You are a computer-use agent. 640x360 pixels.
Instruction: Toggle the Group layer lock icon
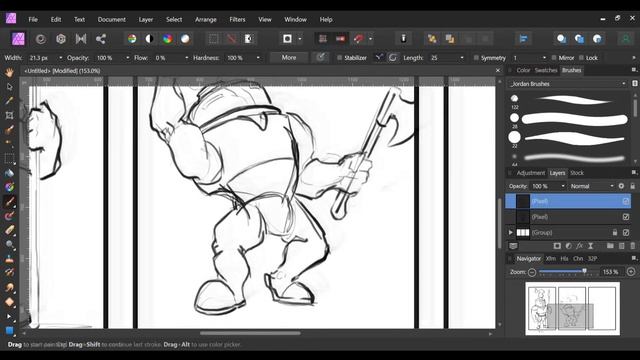pos(615,233)
